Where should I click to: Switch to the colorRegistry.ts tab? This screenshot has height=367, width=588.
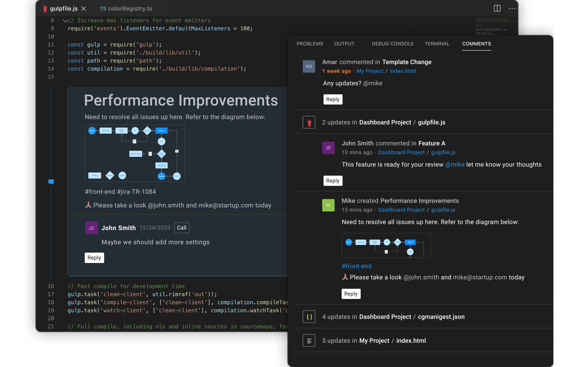tap(126, 9)
